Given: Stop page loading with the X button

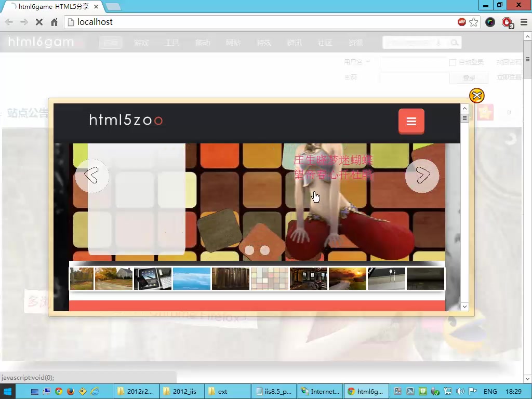Looking at the screenshot, I should tap(39, 22).
